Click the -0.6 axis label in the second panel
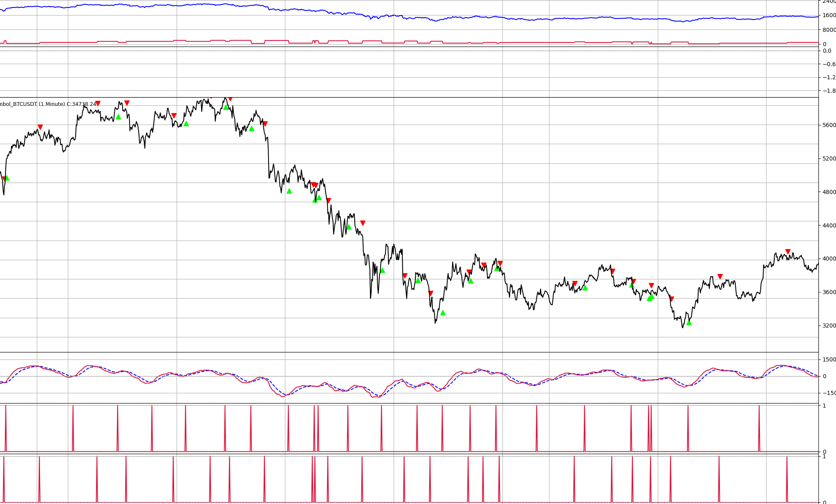This screenshot has width=836, height=504. 829,64
